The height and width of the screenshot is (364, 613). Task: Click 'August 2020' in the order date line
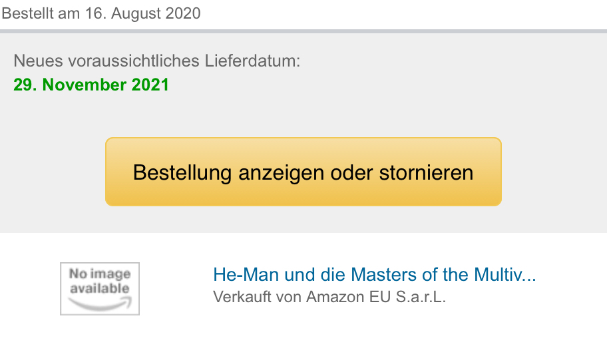click(156, 14)
